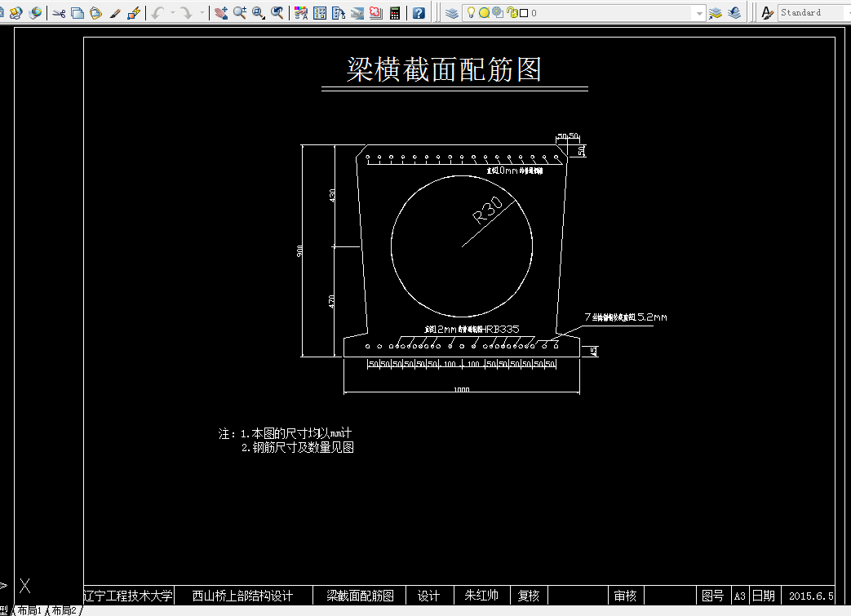The image size is (851, 616).
Task: Click the A3 sheet number cell
Action: 740,596
